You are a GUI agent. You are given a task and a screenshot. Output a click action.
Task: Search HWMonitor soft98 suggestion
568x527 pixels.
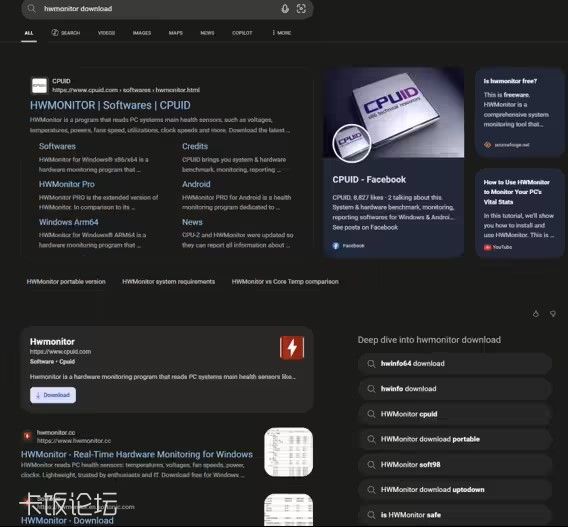(x=455, y=465)
